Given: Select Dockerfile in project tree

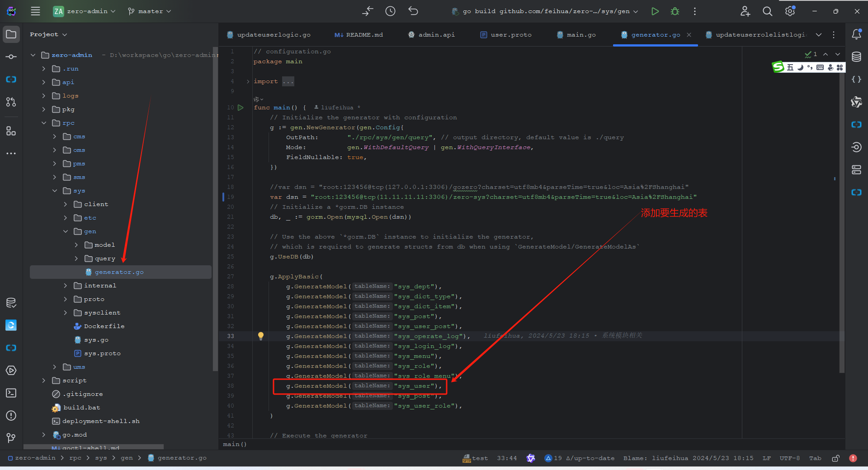Looking at the screenshot, I should point(104,326).
